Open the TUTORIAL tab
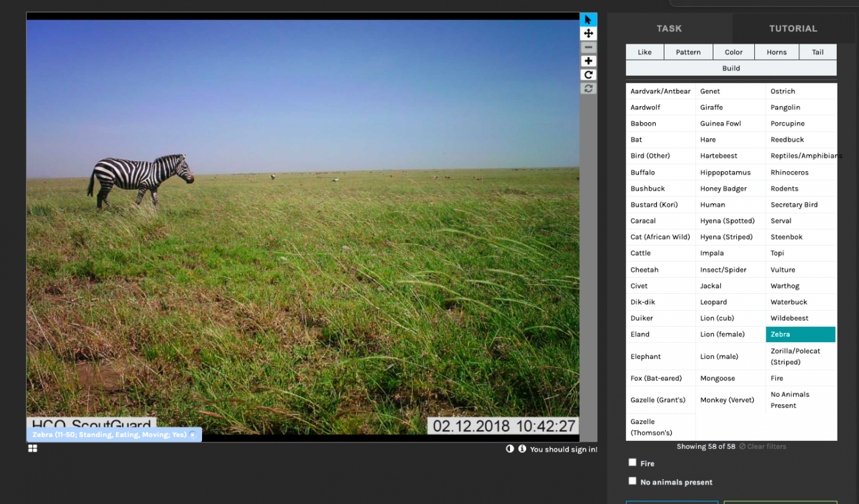The image size is (859, 504). coord(793,28)
